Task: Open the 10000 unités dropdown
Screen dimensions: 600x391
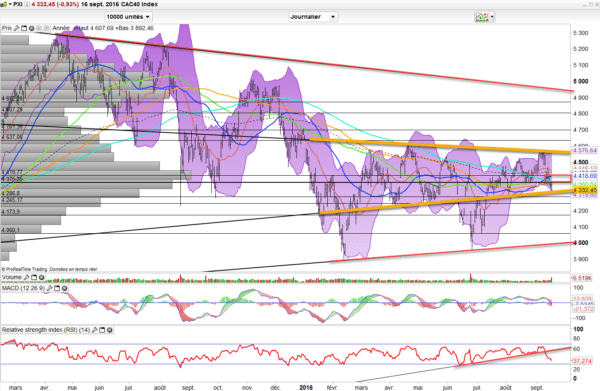Action: coord(129,17)
